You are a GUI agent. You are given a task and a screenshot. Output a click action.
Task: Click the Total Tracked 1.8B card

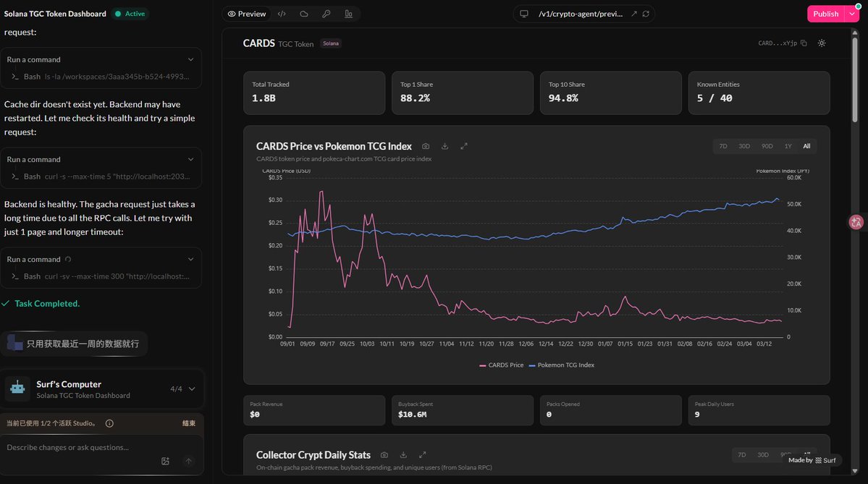314,93
